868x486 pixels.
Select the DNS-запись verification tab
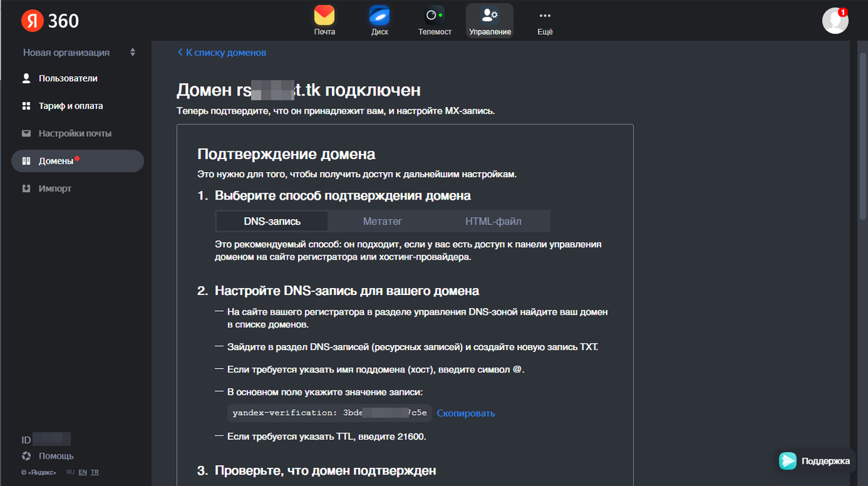pyautogui.click(x=272, y=221)
